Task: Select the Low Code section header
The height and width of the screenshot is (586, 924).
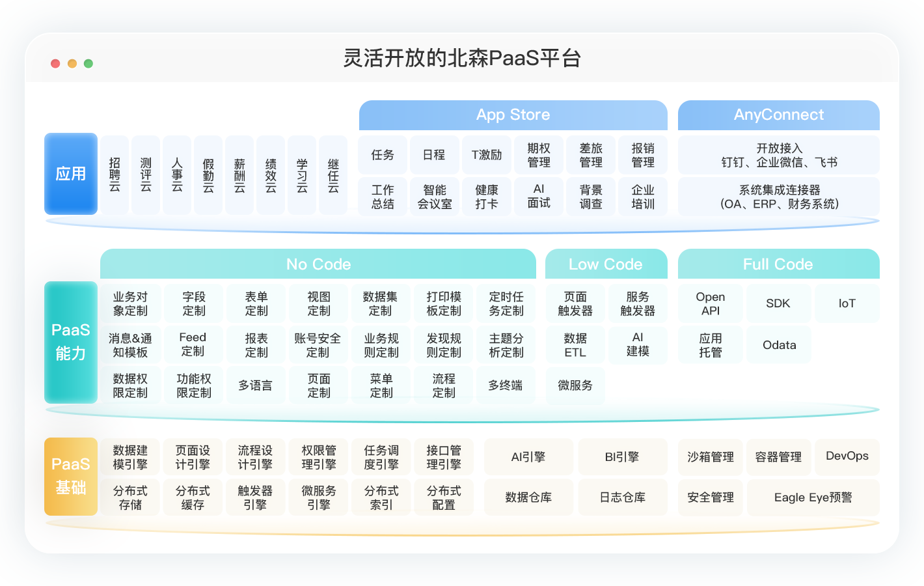Action: coord(605,264)
